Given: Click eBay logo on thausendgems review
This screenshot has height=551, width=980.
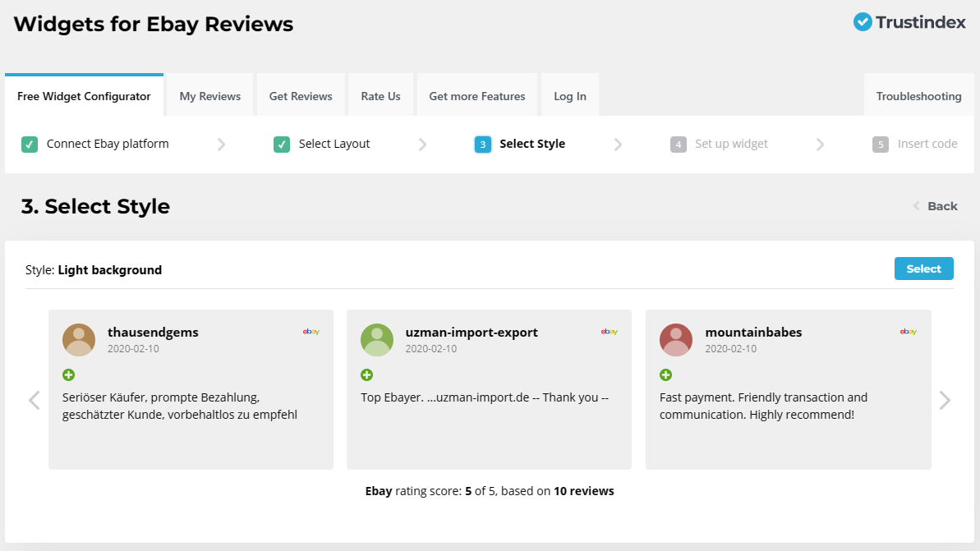Looking at the screenshot, I should [311, 332].
